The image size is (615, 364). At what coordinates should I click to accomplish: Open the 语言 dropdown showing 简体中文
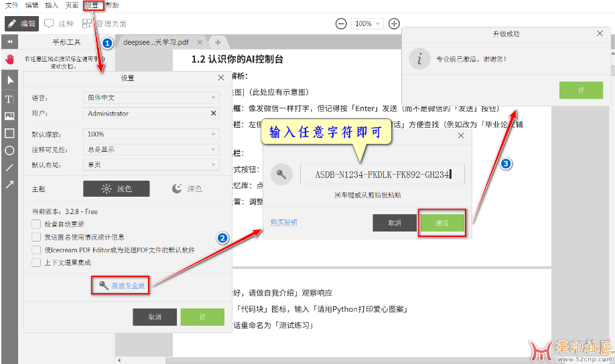point(151,98)
